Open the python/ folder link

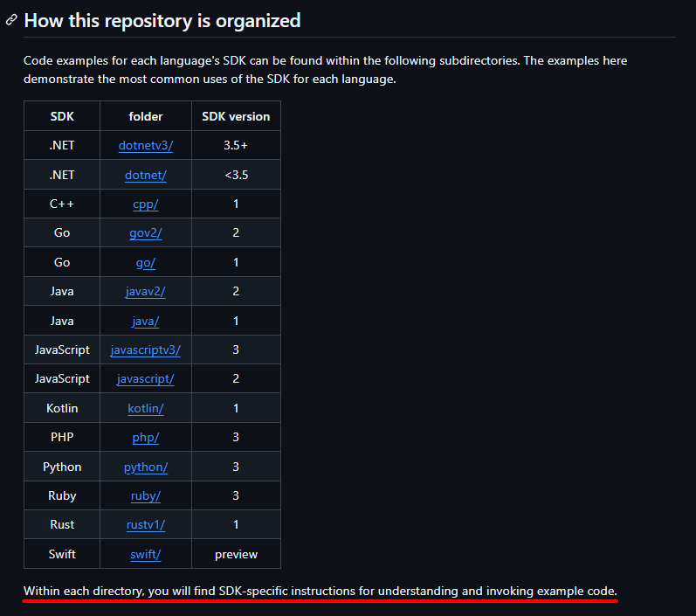[146, 467]
